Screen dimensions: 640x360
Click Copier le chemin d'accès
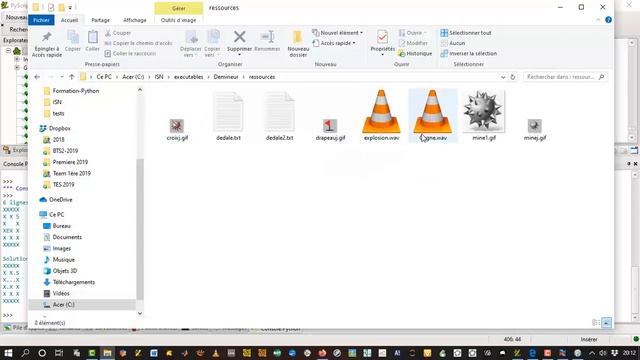[x=138, y=43]
